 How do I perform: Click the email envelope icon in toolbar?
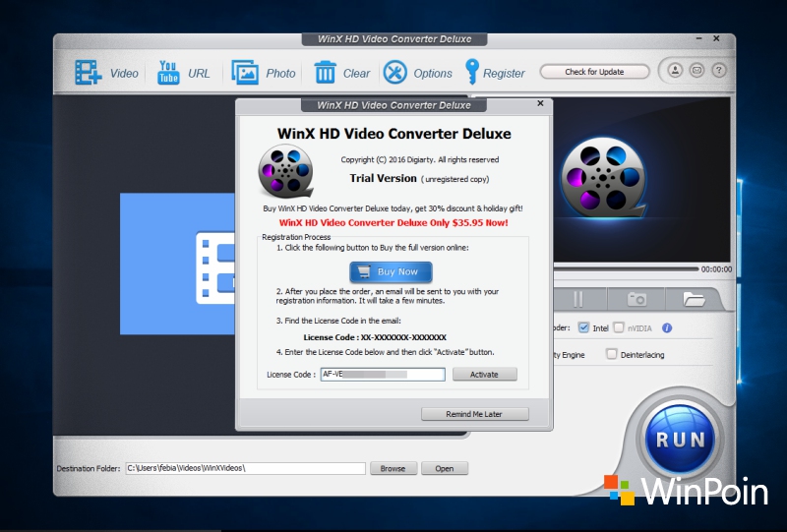click(696, 70)
